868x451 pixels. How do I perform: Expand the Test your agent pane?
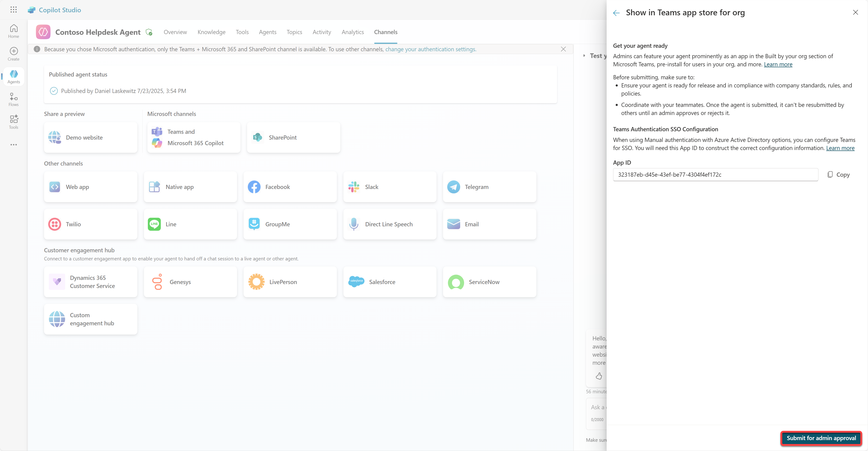pyautogui.click(x=584, y=56)
